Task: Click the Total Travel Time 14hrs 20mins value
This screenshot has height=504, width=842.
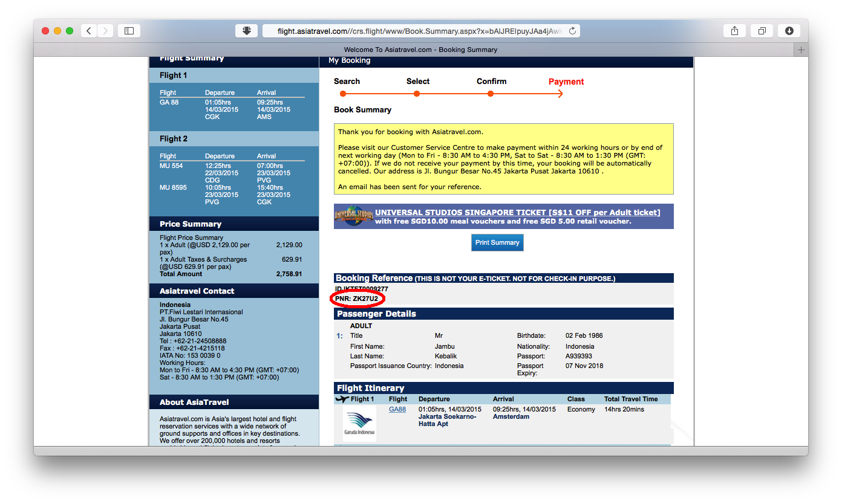Action: (624, 409)
